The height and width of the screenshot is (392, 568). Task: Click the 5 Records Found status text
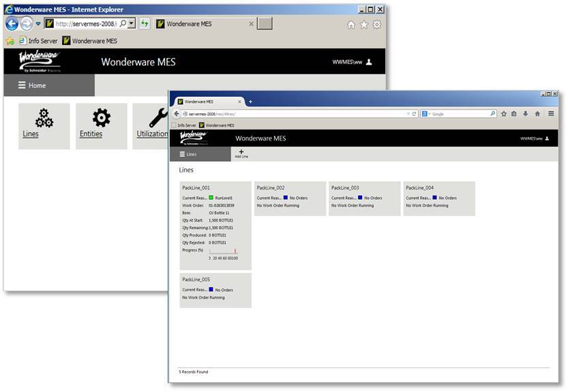click(194, 372)
